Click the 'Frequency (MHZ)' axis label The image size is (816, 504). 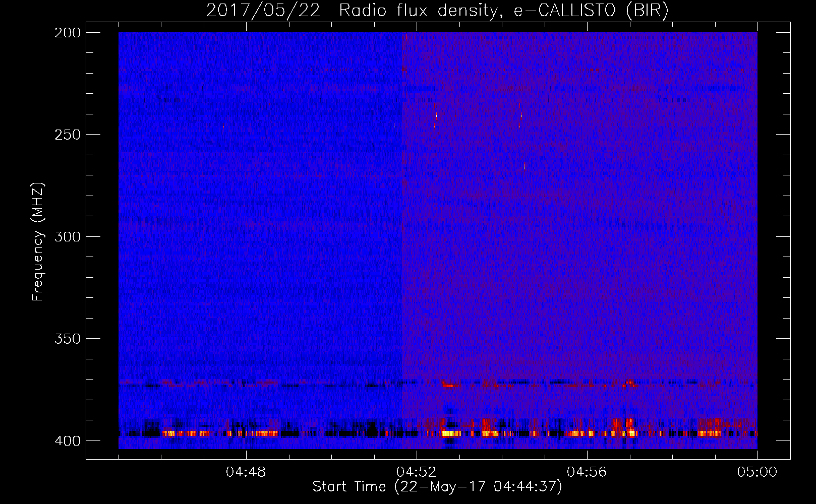(38, 242)
